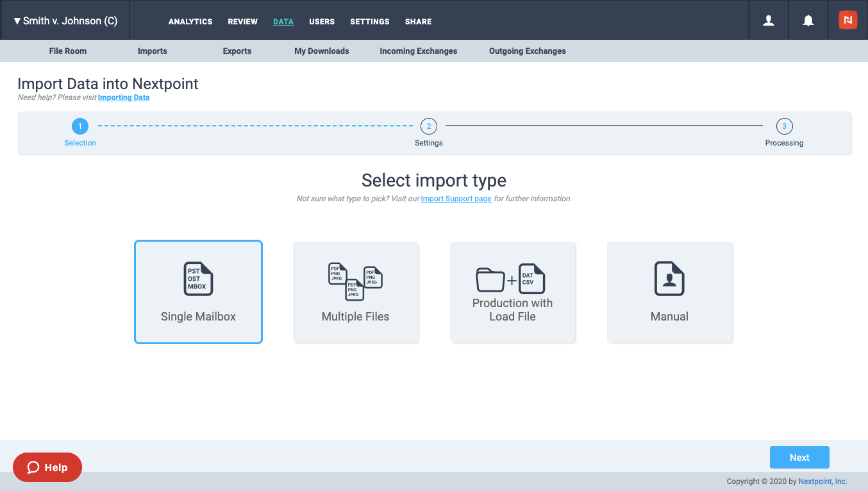Open the Importing Data help link
This screenshot has height=491, width=868.
point(124,97)
